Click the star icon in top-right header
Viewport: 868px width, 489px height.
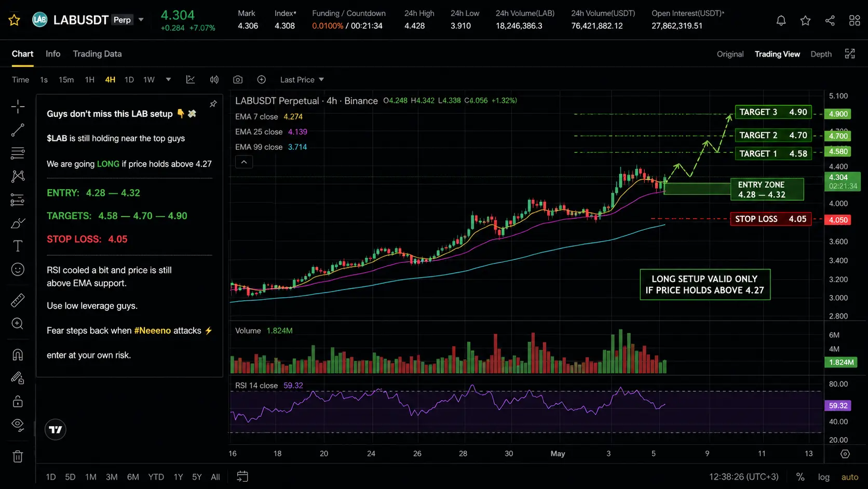click(x=805, y=20)
